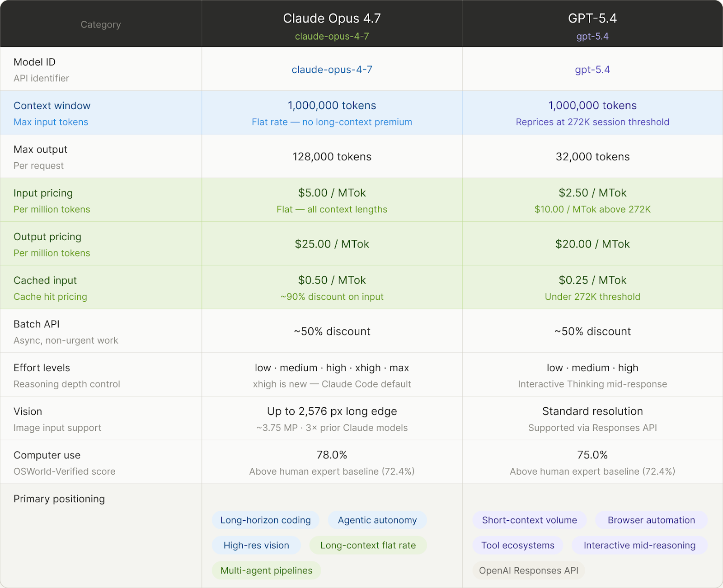Select the 78.0% OSWorld score
Screen dimensions: 723x588
(332, 455)
